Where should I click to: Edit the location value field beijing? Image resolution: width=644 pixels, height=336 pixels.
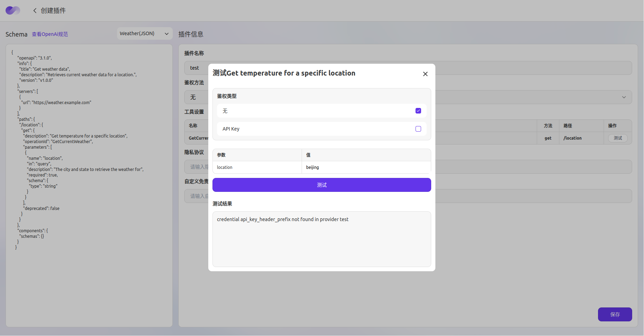tap(366, 167)
